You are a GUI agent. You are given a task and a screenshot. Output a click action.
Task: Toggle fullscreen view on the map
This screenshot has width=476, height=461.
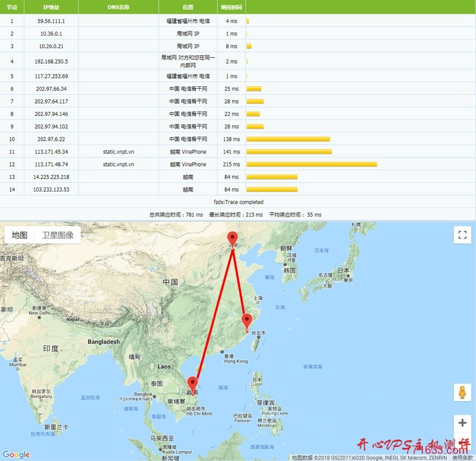[462, 235]
